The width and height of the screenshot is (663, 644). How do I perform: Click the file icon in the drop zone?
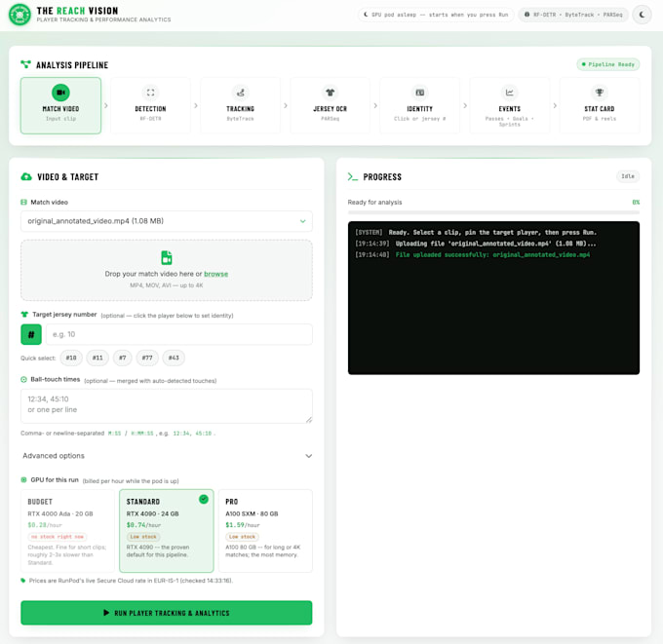tap(167, 257)
